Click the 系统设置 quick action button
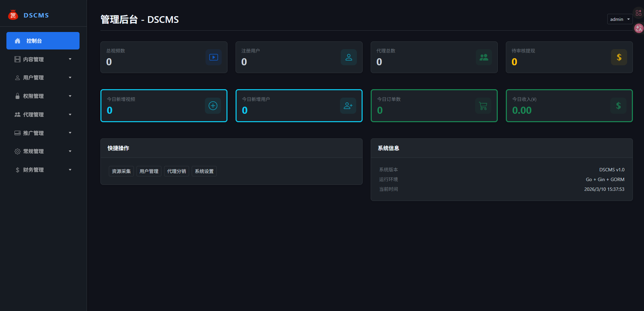644x311 pixels. tap(204, 171)
